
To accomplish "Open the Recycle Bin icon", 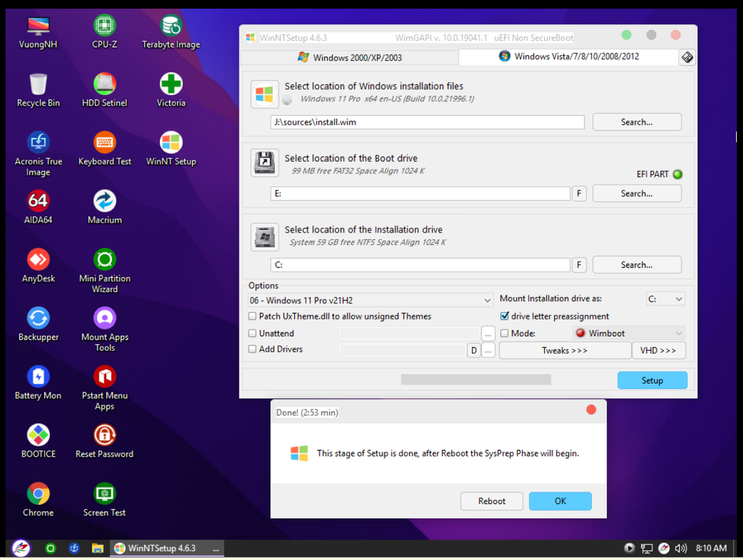I will tap(38, 90).
